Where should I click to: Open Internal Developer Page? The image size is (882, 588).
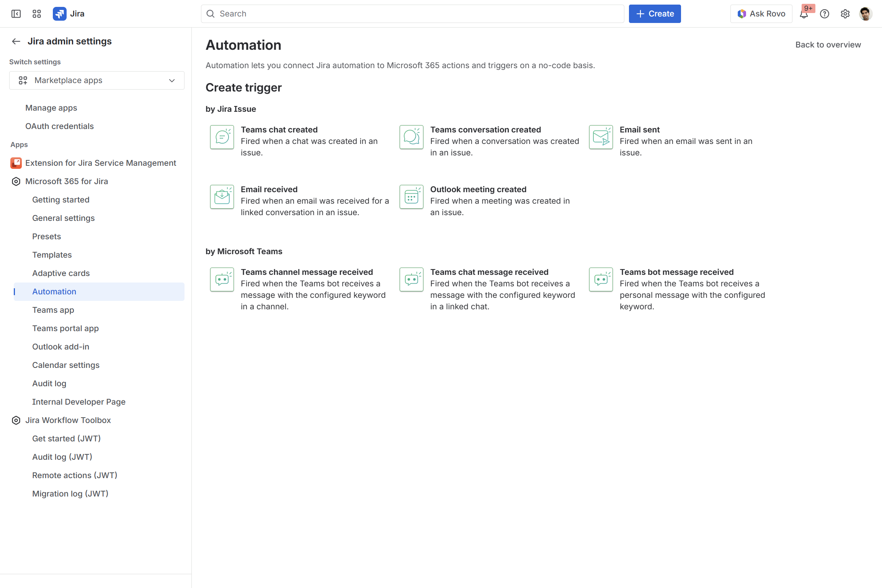point(79,402)
